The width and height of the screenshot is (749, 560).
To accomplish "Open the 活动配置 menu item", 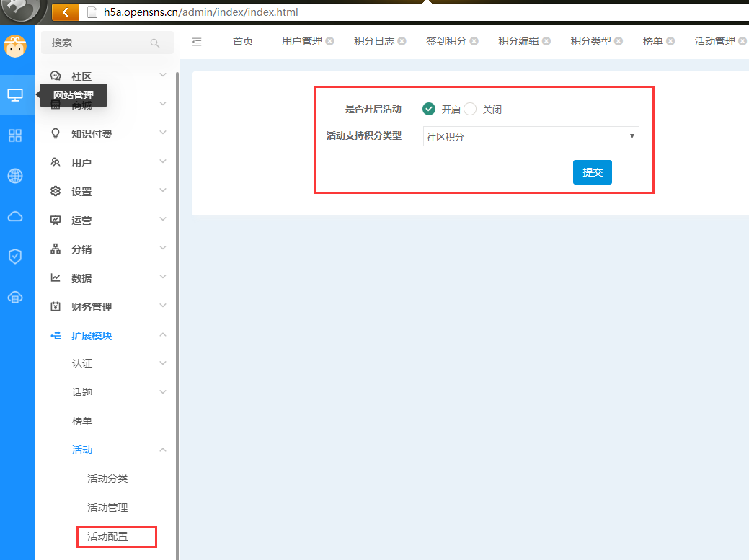I will pyautogui.click(x=108, y=536).
